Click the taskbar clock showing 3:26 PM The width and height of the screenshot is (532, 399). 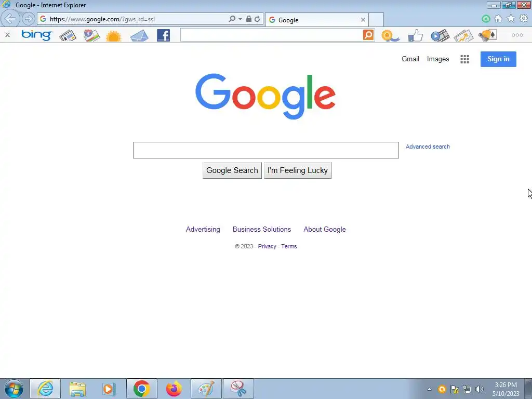pos(506,389)
